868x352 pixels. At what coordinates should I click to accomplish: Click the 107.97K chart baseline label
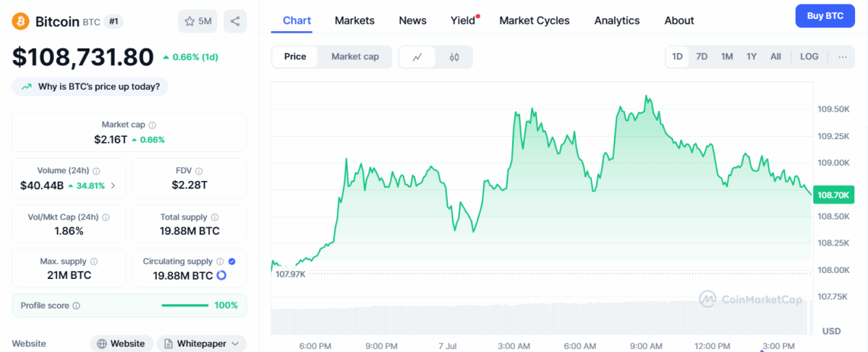click(x=291, y=274)
